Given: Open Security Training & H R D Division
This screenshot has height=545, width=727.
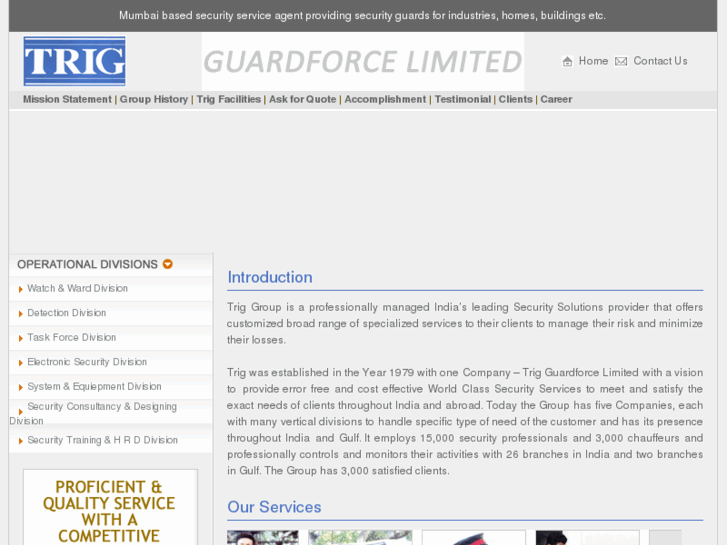Looking at the screenshot, I should 102,440.
